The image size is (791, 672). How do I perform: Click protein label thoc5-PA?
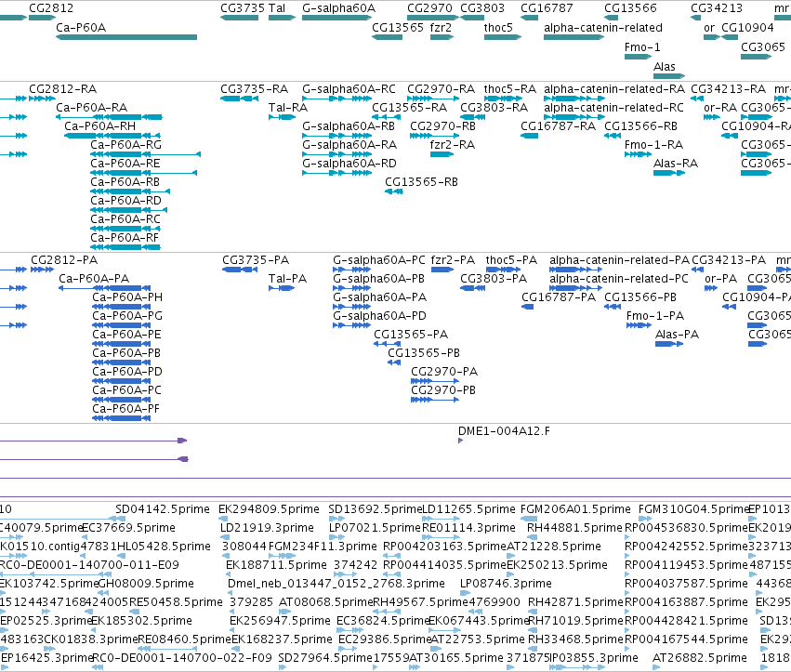[511, 260]
